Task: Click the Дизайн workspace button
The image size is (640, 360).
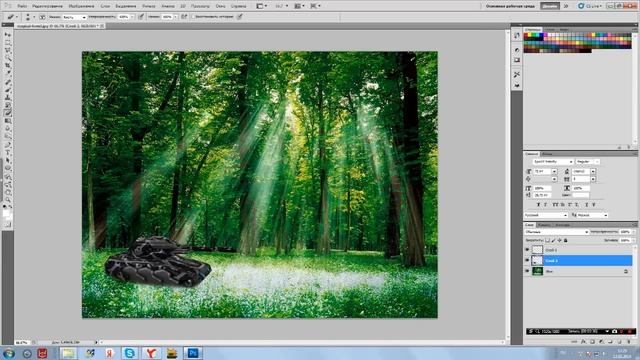Action: click(549, 6)
